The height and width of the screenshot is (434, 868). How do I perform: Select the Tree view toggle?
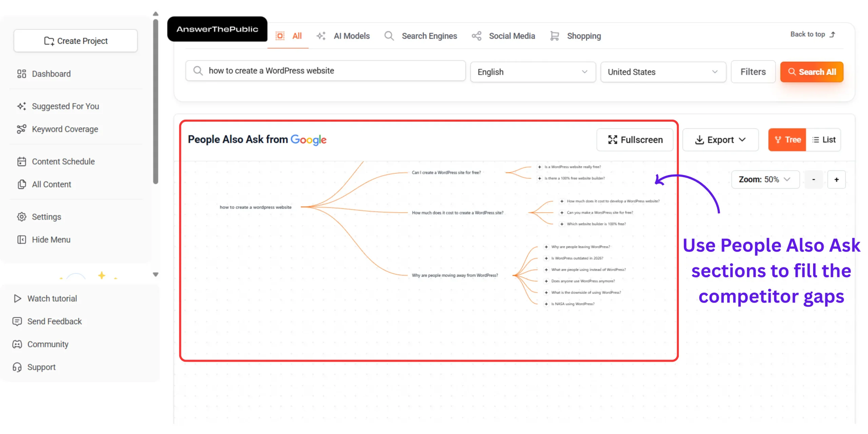787,140
